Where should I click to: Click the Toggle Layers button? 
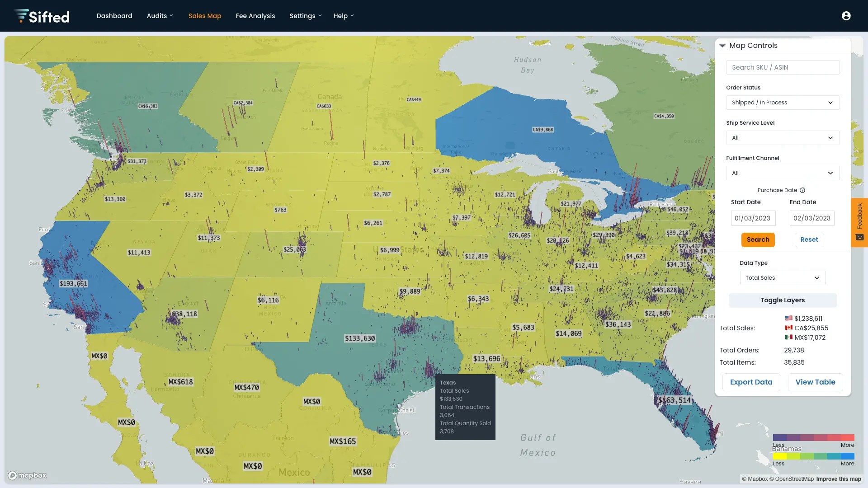pos(783,300)
